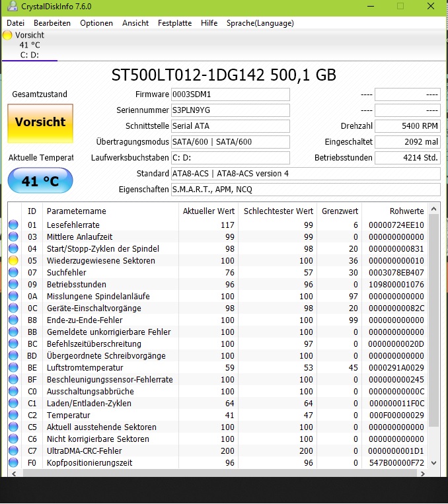The height and width of the screenshot is (504, 448).
Task: Click the raw value 000000000010
Action: [x=396, y=261]
